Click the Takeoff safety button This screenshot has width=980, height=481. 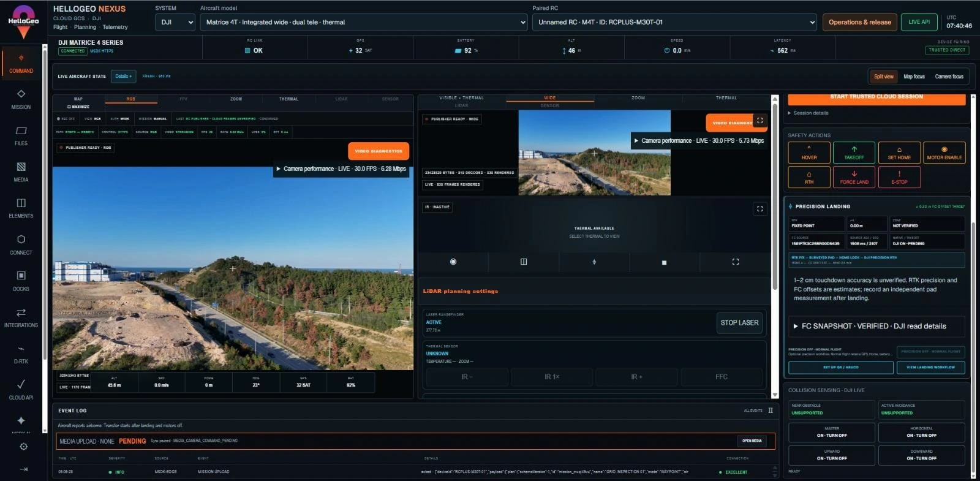(854, 153)
